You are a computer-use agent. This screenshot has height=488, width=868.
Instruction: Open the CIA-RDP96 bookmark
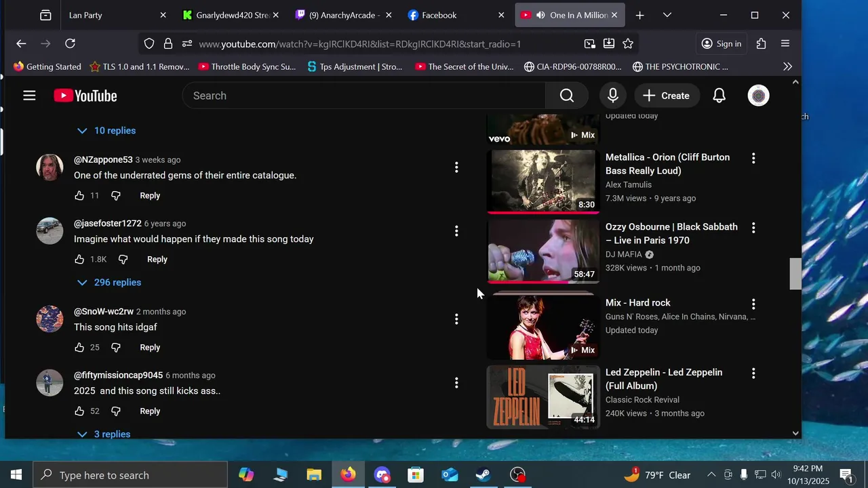click(x=572, y=66)
